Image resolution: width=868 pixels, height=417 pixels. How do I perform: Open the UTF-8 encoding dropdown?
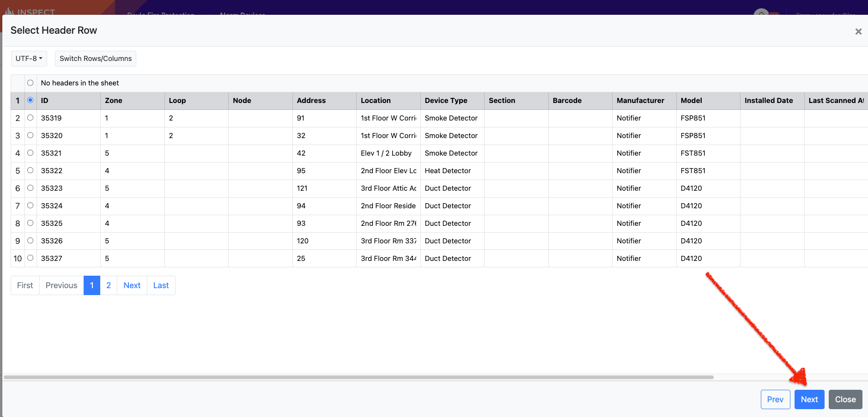29,59
